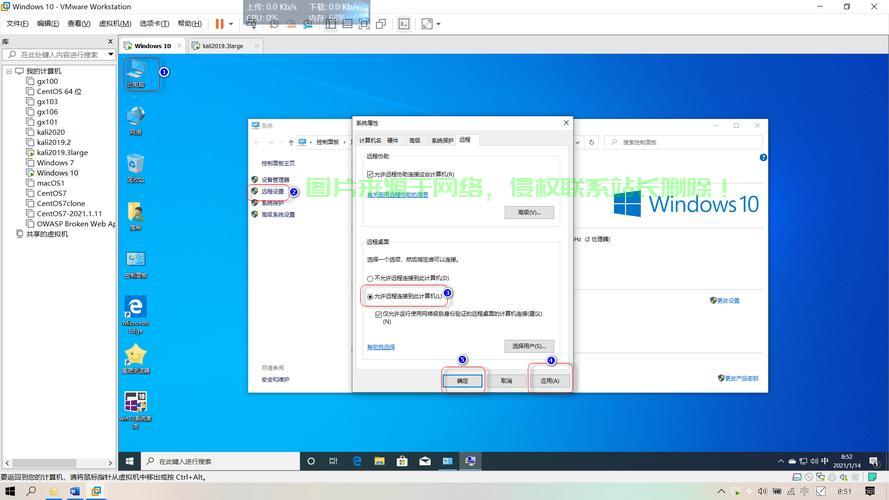Click the 更改设置 link in System window

[x=728, y=300]
